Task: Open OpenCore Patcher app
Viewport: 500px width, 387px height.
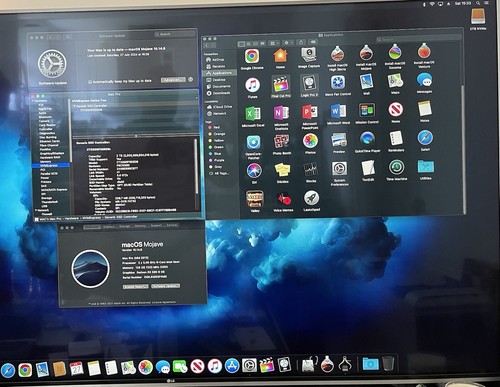Action: tap(253, 143)
